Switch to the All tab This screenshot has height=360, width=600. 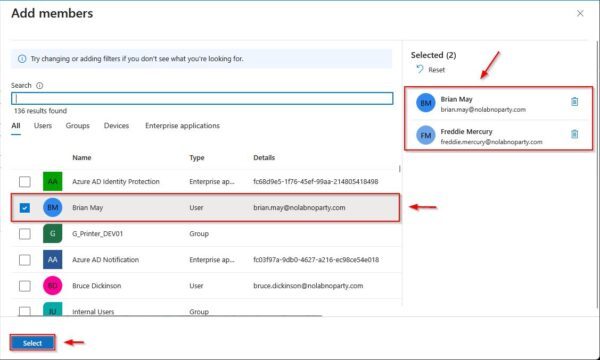16,126
